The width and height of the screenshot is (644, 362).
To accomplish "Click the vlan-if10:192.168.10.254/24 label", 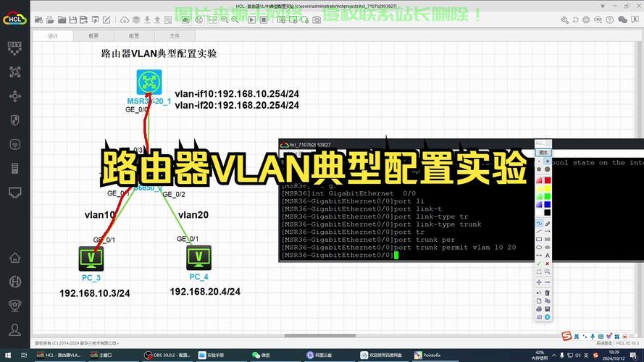I will tap(237, 94).
